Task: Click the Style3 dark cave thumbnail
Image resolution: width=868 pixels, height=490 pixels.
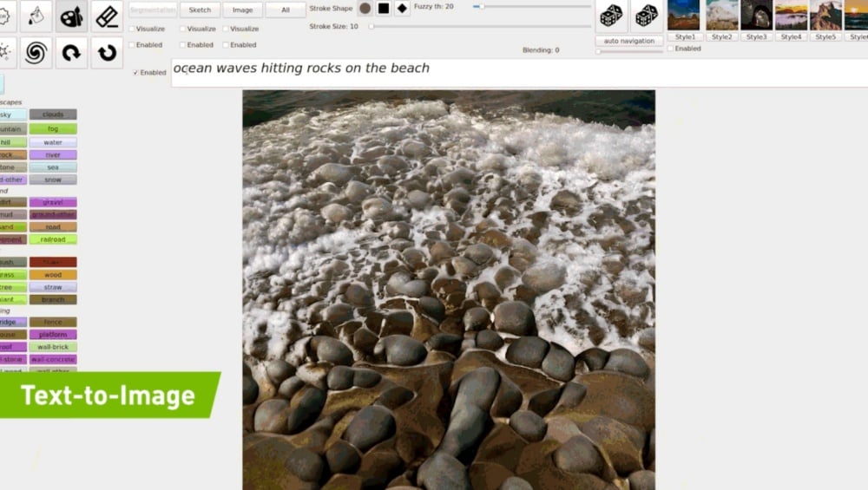Action: pyautogui.click(x=757, y=15)
